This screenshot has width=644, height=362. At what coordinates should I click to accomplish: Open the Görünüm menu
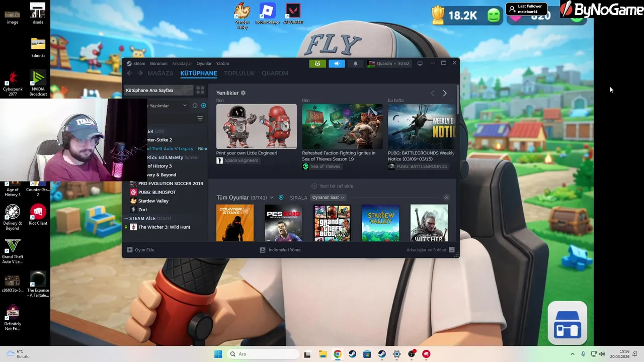tap(158, 63)
